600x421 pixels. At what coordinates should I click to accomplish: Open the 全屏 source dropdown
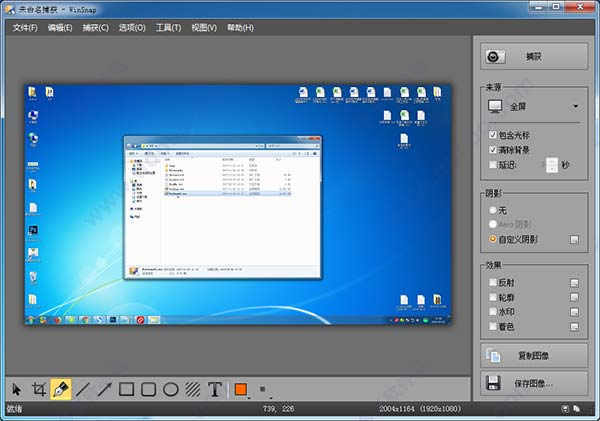(534, 106)
